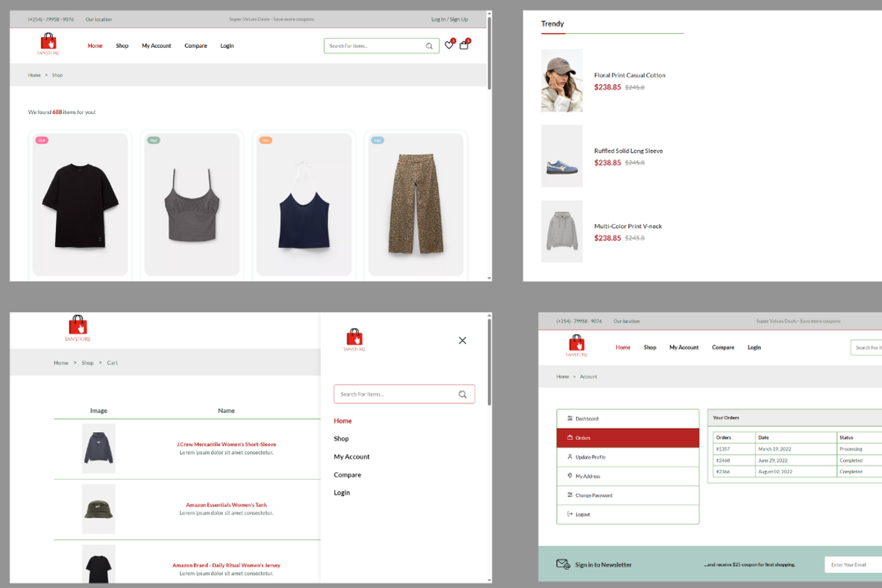Click the pink Hot badge on the black t-shirt card
The width and height of the screenshot is (882, 588).
click(42, 140)
